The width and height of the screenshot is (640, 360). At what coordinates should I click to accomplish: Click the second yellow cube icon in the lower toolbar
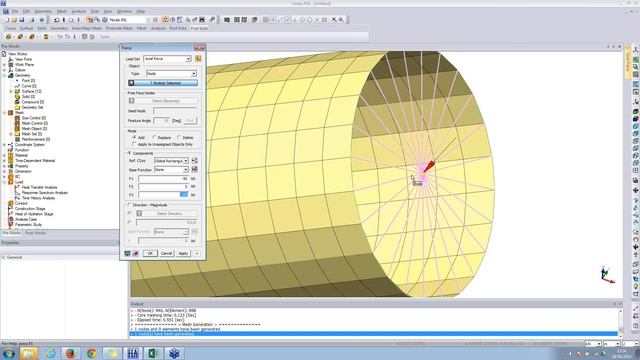pyautogui.click(x=20, y=37)
